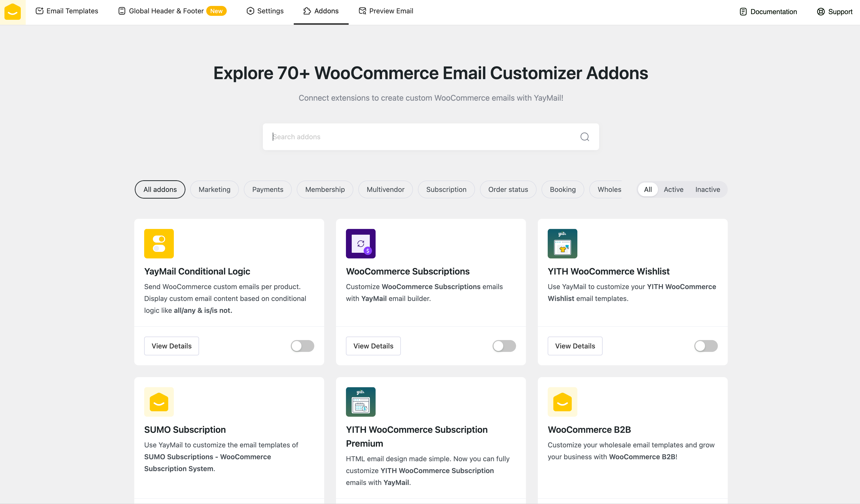The width and height of the screenshot is (860, 504).
Task: Show only Inactive addons
Action: (x=707, y=189)
